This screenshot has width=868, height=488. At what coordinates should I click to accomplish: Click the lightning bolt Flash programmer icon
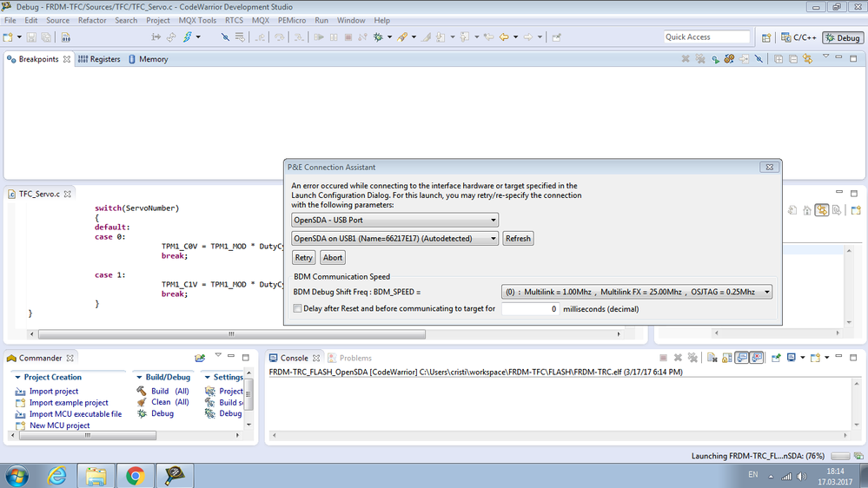click(x=187, y=37)
